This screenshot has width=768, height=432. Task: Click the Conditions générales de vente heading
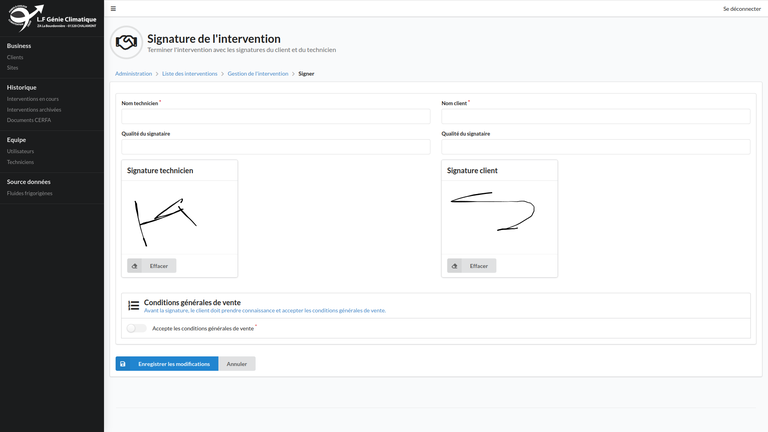pos(192,302)
